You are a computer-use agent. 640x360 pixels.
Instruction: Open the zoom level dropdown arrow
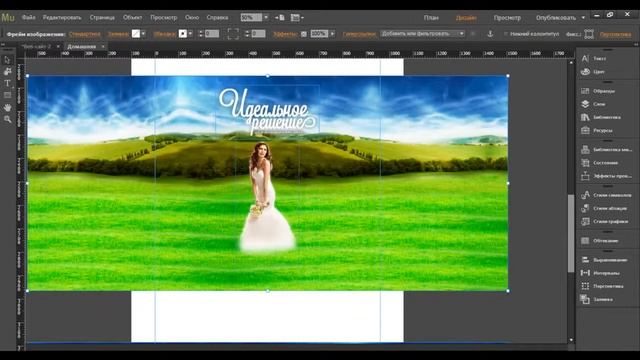[266, 18]
